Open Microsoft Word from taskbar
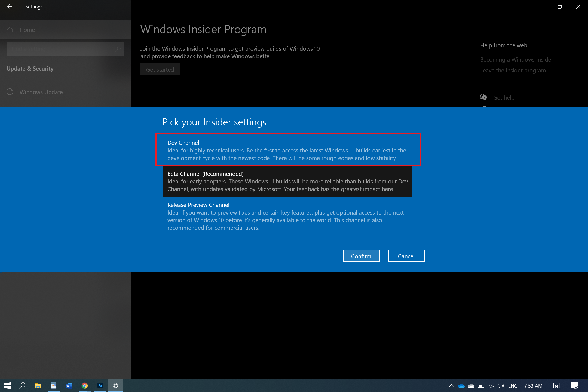This screenshot has width=588, height=392. tap(69, 385)
